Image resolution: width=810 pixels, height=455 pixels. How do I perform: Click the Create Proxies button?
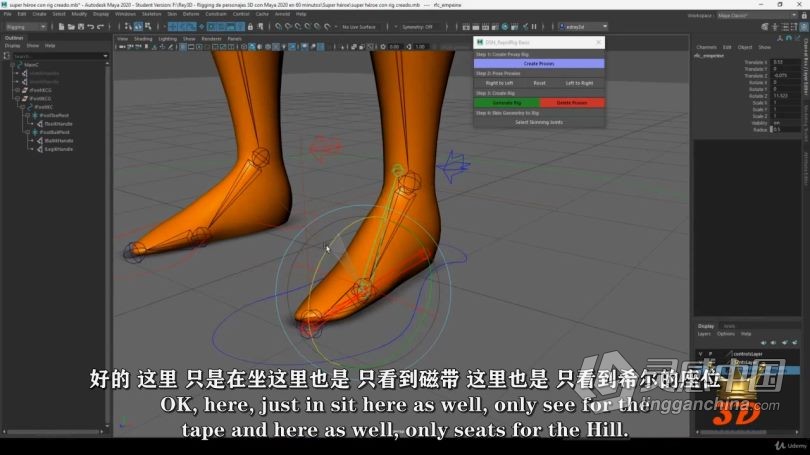(x=538, y=63)
